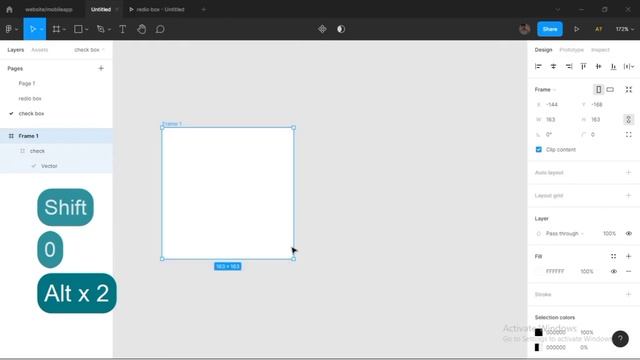
Task: Add Auto layout with plus button
Action: click(629, 172)
